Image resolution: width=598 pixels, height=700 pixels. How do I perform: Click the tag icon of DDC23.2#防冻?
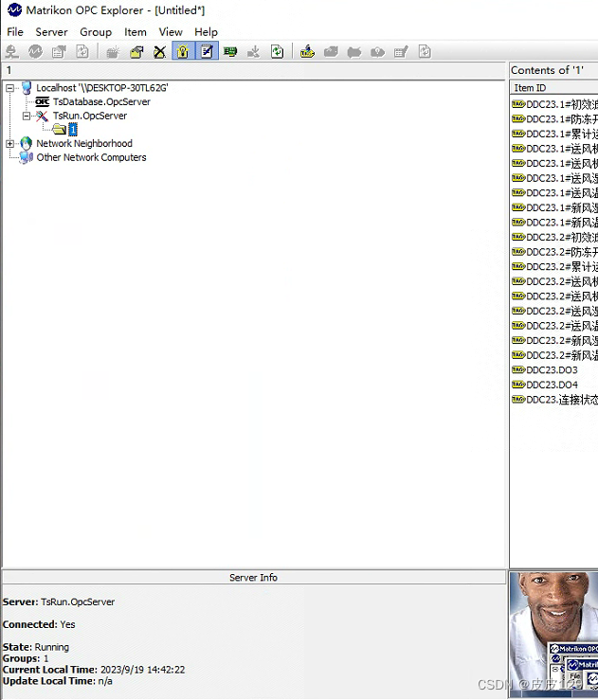click(518, 251)
